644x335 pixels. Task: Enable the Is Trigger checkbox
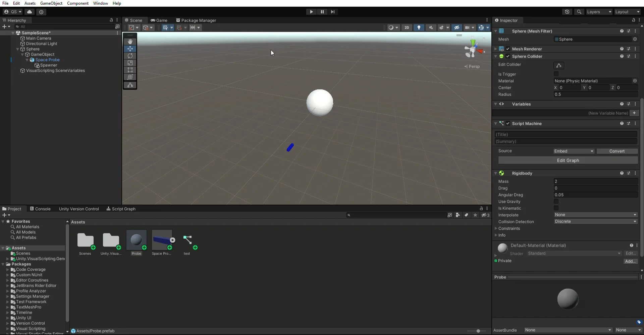coord(556,74)
